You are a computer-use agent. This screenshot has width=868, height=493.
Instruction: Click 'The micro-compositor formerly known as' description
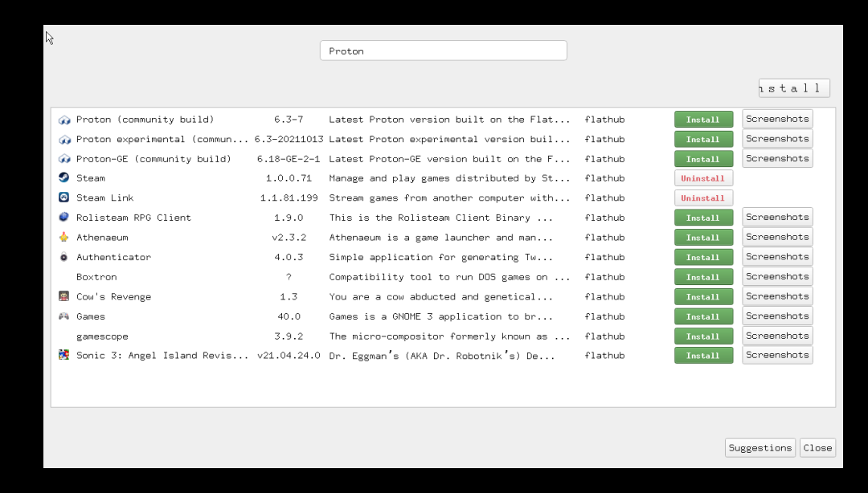(x=449, y=336)
